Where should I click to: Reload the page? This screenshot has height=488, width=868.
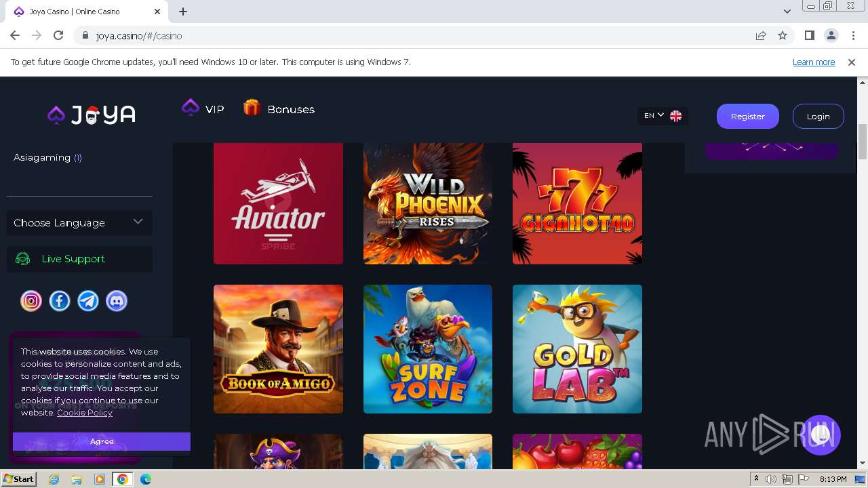click(58, 35)
